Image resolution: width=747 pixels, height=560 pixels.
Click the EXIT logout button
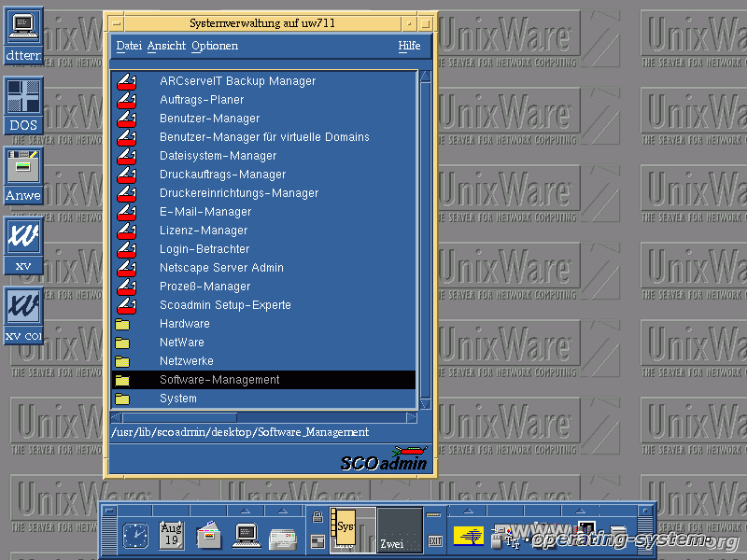[x=435, y=541]
